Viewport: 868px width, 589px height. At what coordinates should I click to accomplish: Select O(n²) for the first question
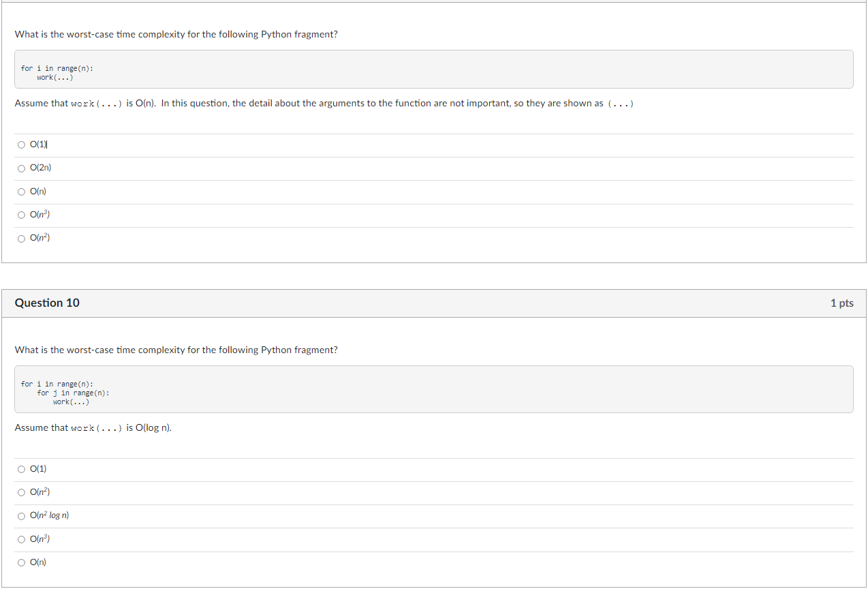pos(21,238)
